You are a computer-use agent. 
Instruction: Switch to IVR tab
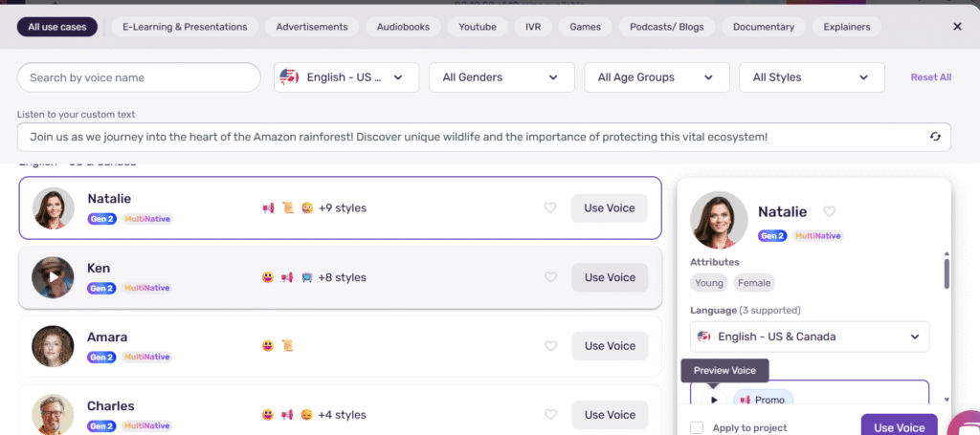point(533,27)
